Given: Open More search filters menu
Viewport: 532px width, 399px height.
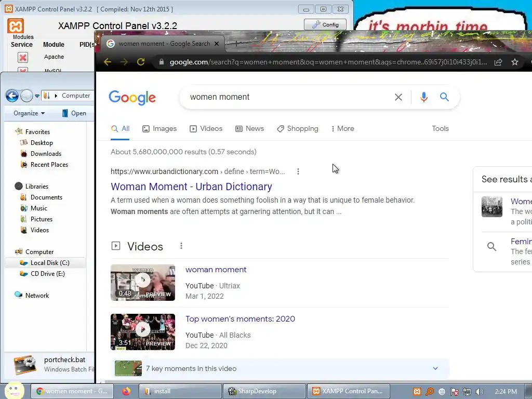Looking at the screenshot, I should point(343,129).
